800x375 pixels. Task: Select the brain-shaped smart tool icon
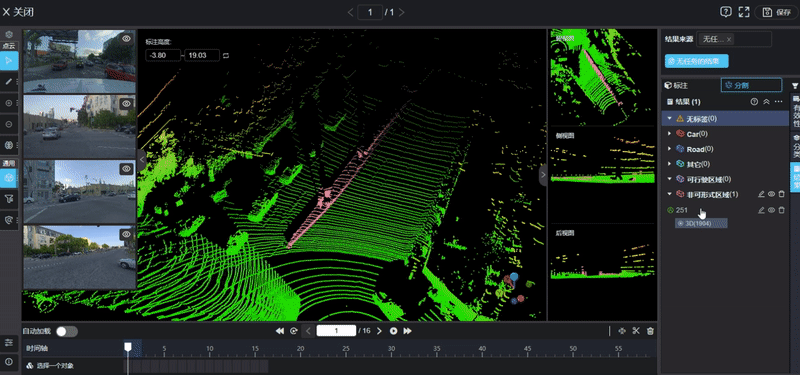(x=9, y=145)
